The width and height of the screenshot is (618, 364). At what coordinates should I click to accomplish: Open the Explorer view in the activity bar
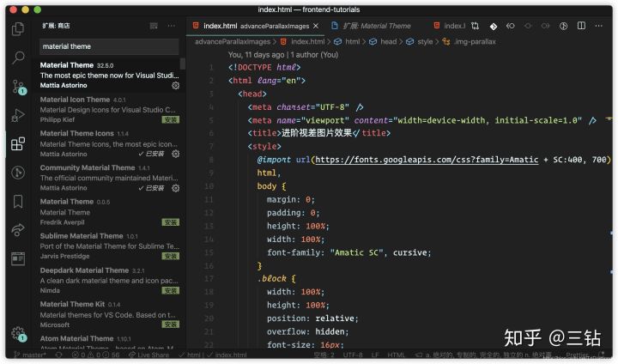(x=18, y=29)
